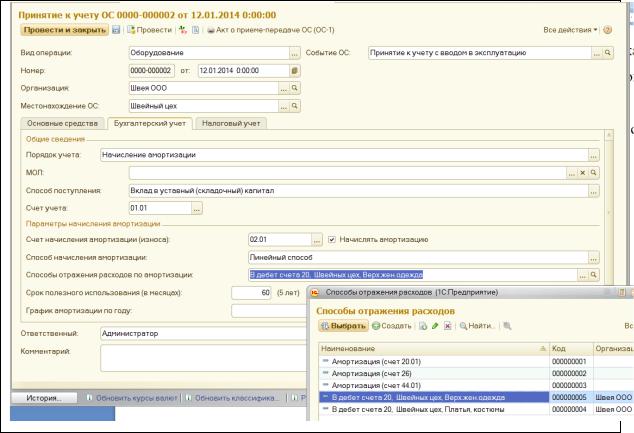Open История... button in bottom panel
The height and width of the screenshot is (433, 634).
(x=44, y=398)
